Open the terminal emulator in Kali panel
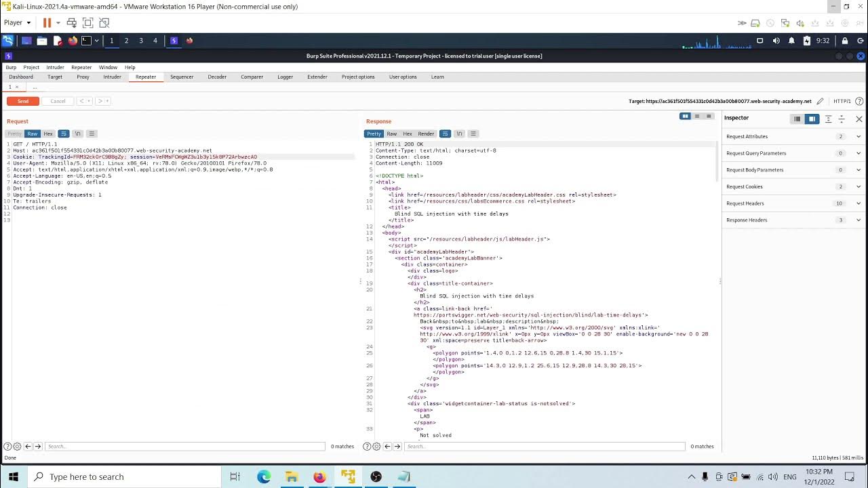868x488 pixels. click(86, 41)
